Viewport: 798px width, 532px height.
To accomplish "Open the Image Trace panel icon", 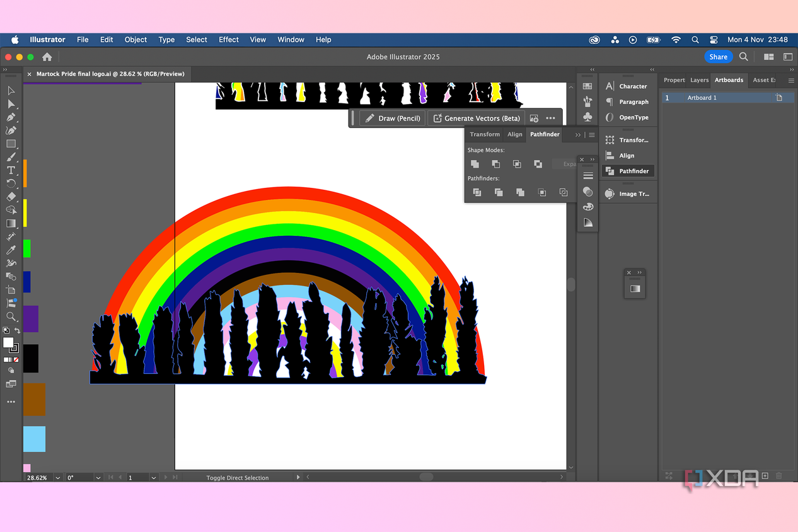I will click(610, 194).
